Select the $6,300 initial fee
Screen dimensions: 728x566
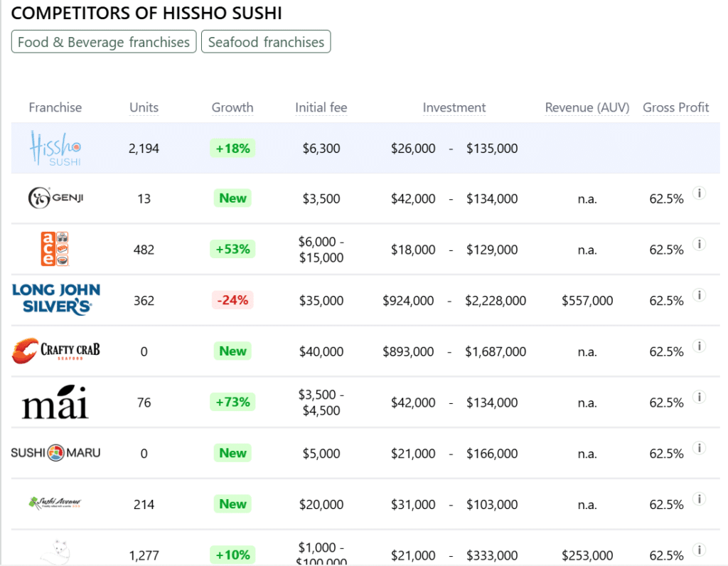click(x=321, y=149)
